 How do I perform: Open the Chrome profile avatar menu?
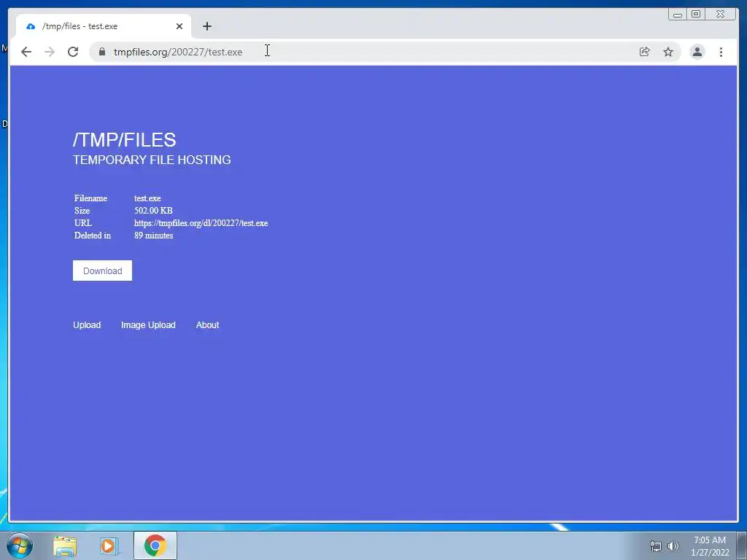point(697,52)
